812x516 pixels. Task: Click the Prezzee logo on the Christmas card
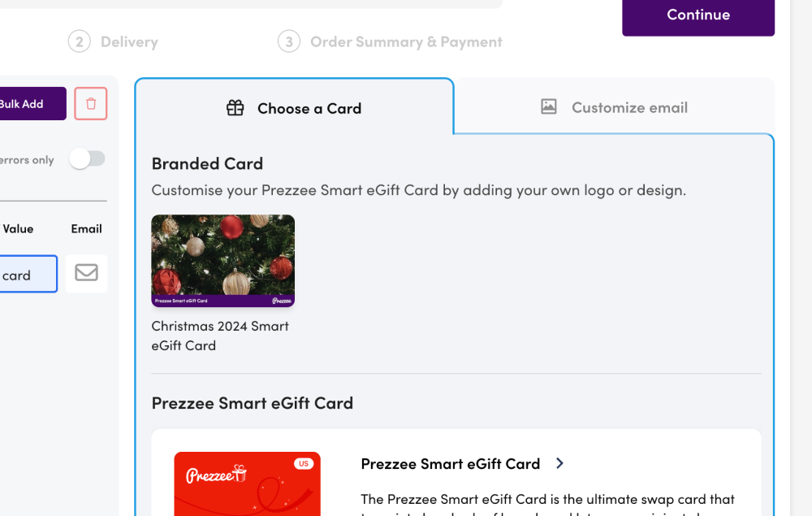281,299
